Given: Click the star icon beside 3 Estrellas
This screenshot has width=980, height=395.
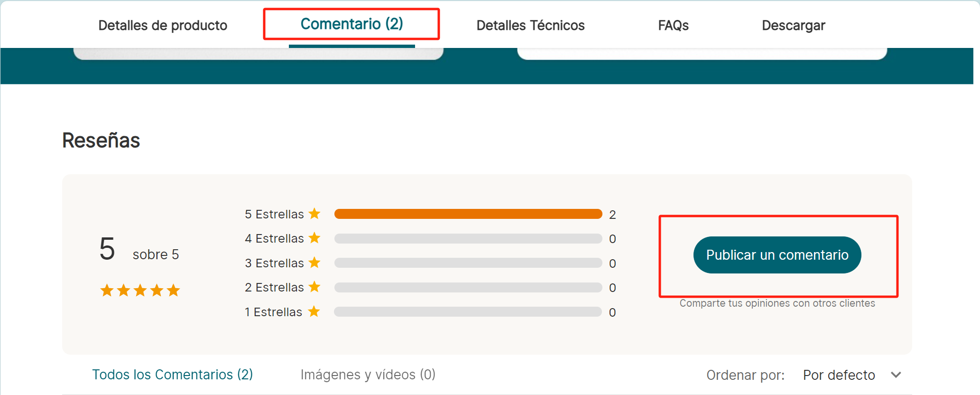Looking at the screenshot, I should coord(314,263).
